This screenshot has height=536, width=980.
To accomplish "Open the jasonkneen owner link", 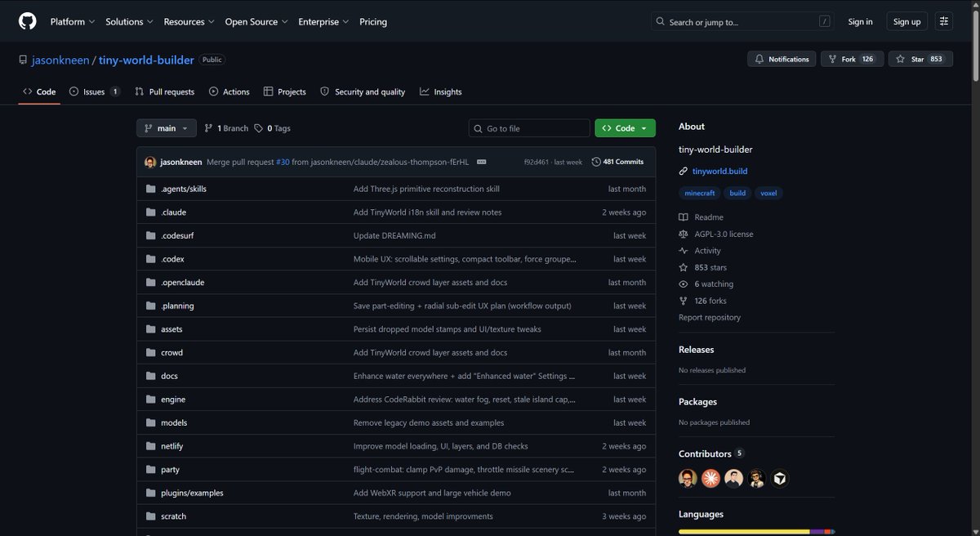I will 60,60.
